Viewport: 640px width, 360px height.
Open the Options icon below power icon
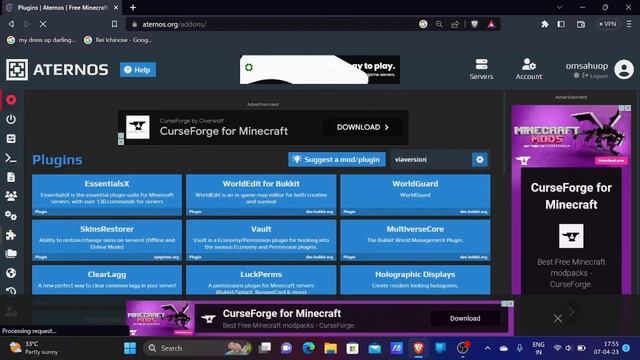[x=11, y=139]
